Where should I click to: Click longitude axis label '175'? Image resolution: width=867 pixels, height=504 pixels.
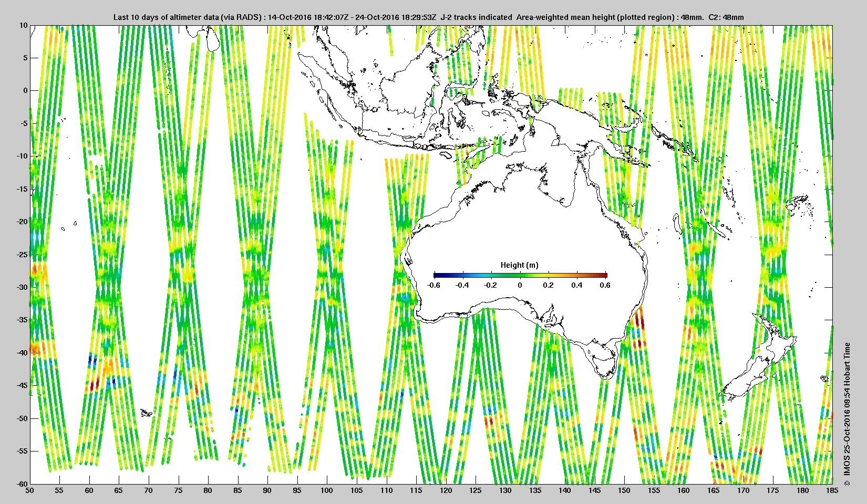tap(773, 490)
